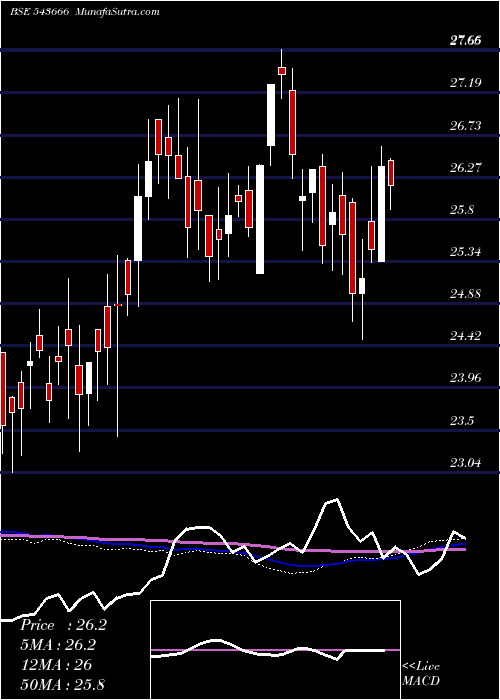Click the 5MA : 26.2 readout
This screenshot has height=700, width=500.
coord(58,645)
